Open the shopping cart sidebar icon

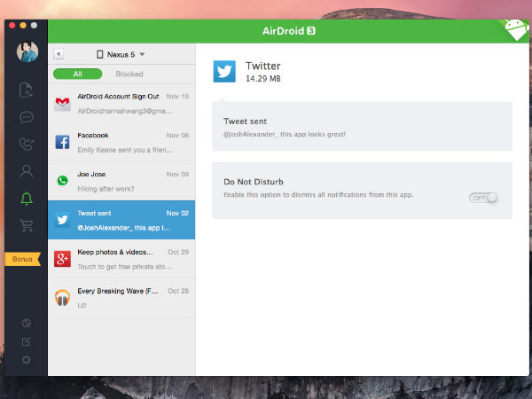click(x=26, y=225)
